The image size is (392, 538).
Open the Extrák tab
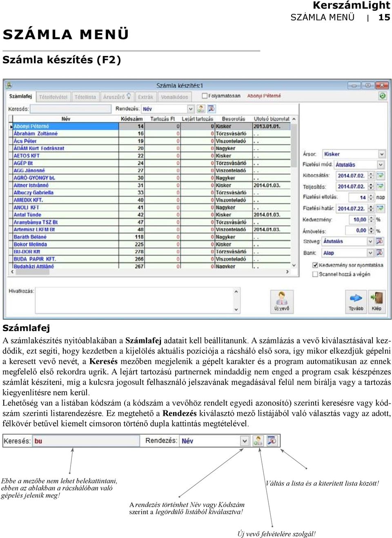click(145, 97)
